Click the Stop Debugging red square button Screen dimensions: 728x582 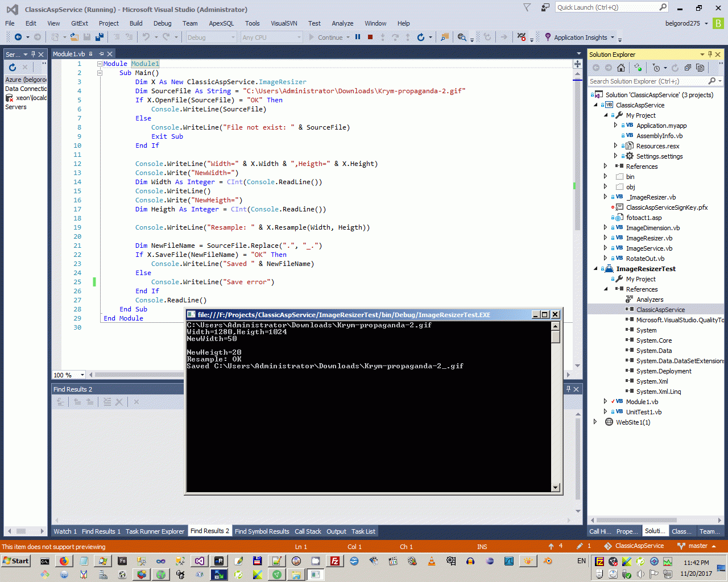pos(370,37)
